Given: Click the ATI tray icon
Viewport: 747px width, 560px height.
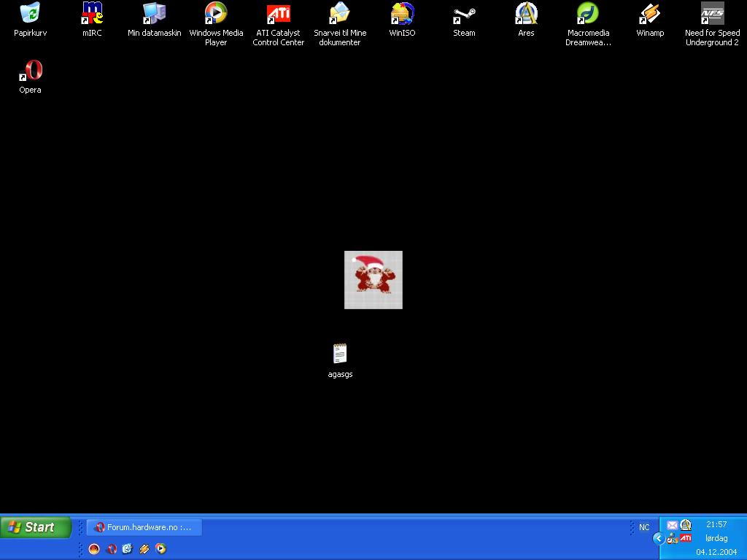Looking at the screenshot, I should tap(686, 538).
